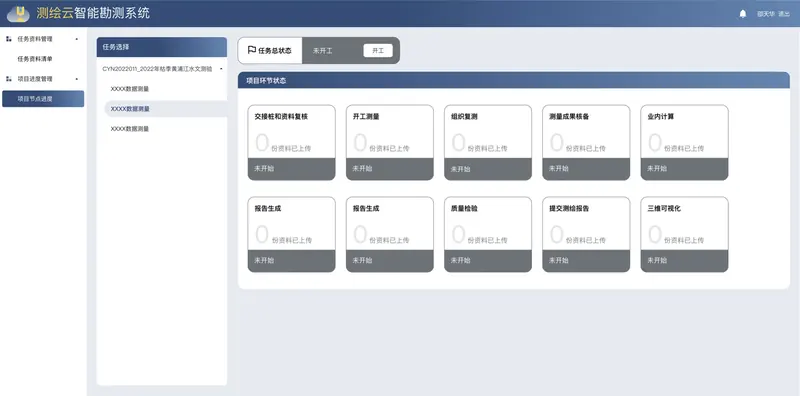Click 未开始 status on 提交测绘报告 card

(x=559, y=260)
